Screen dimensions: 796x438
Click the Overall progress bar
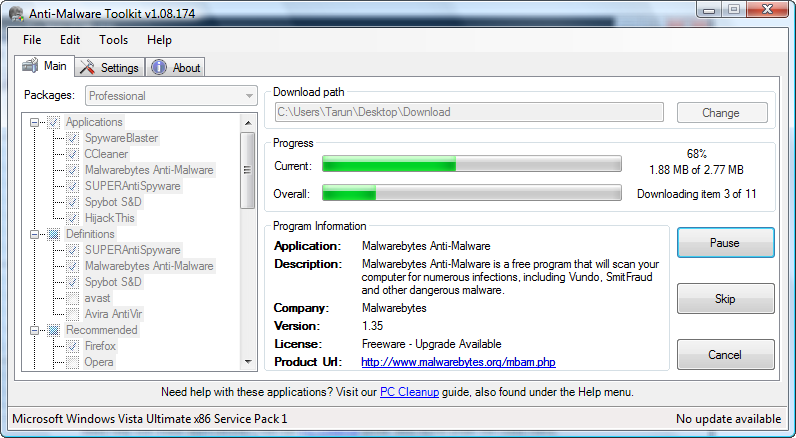472,192
